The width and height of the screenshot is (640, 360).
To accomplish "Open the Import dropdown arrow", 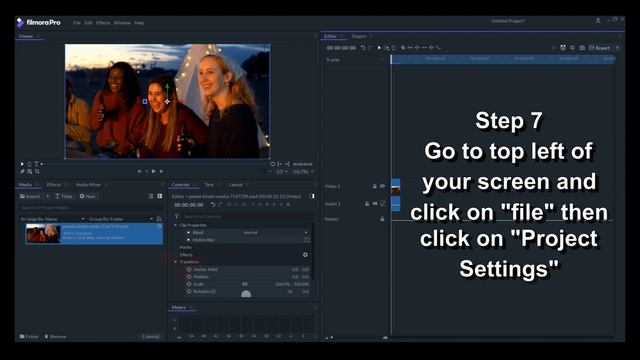I will tap(48, 196).
